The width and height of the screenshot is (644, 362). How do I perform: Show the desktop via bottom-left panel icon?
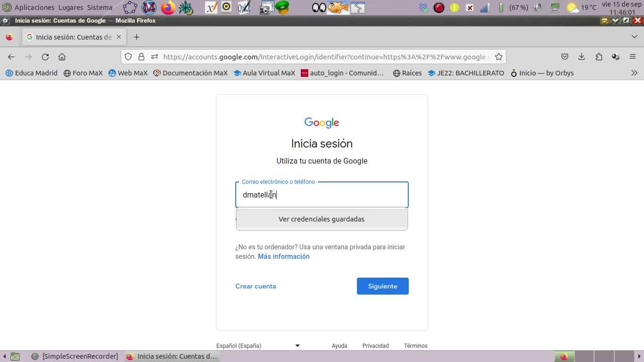[x=15, y=356]
